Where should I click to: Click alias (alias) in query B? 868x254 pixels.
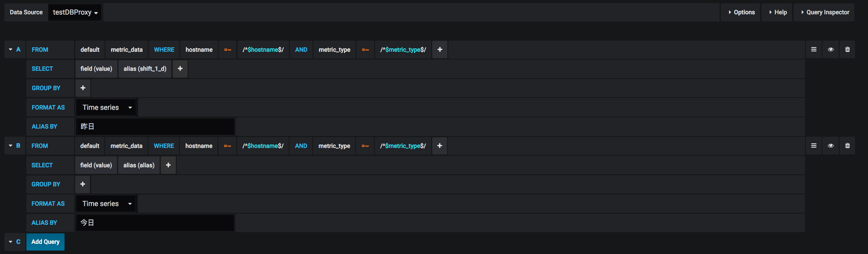tap(139, 165)
